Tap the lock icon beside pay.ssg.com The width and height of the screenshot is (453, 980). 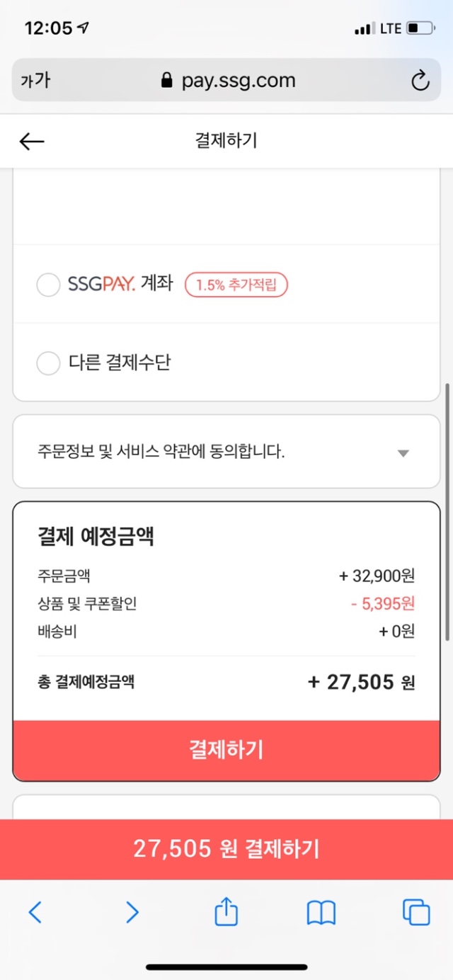[167, 80]
